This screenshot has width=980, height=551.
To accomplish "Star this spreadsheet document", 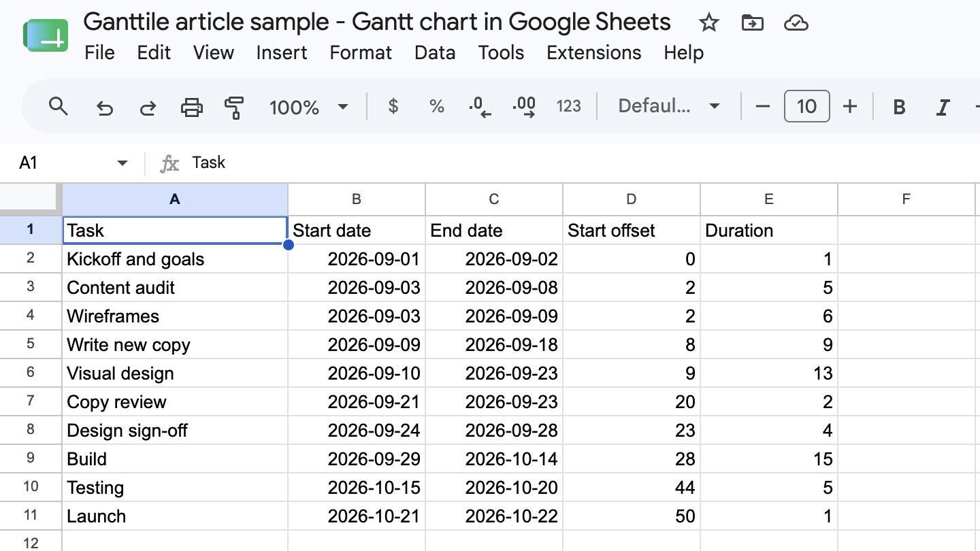I will pos(708,23).
